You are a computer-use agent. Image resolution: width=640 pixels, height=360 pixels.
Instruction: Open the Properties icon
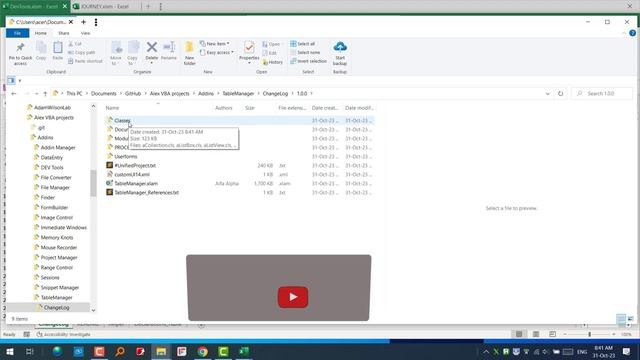coord(249,48)
